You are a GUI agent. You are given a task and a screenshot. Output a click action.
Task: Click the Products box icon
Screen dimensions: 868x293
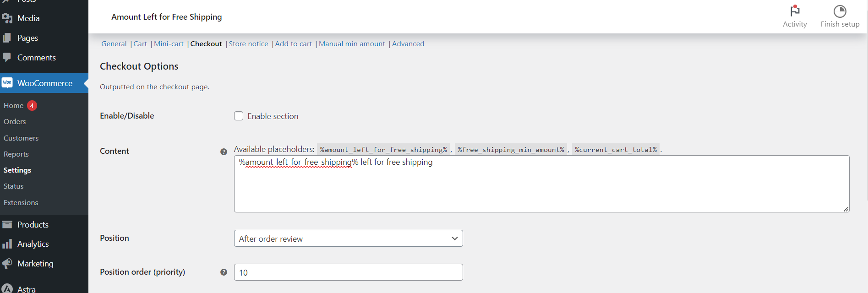pyautogui.click(x=7, y=224)
